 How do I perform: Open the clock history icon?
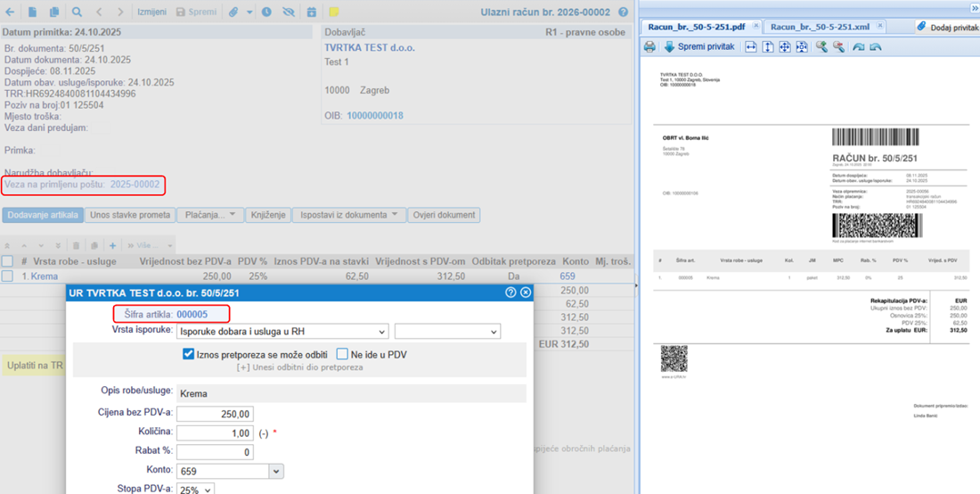(266, 12)
